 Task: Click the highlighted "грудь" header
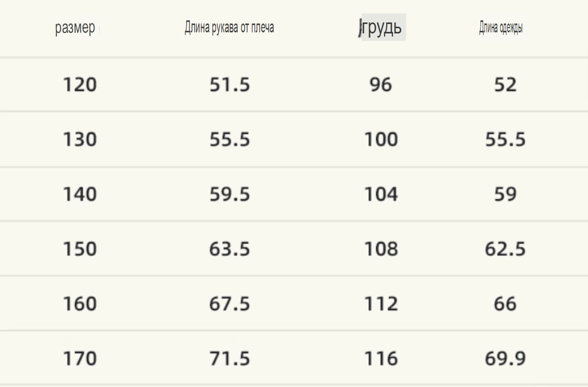click(383, 27)
